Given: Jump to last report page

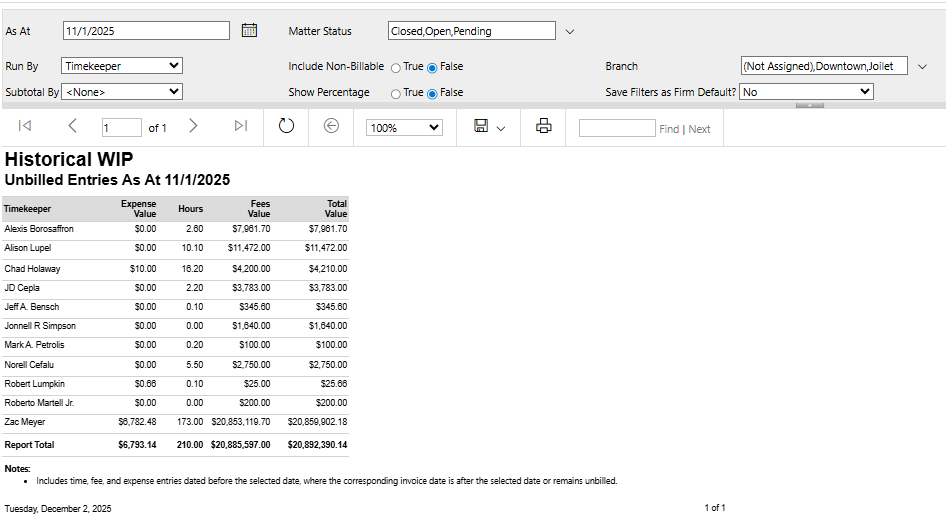Looking at the screenshot, I should click(240, 126).
